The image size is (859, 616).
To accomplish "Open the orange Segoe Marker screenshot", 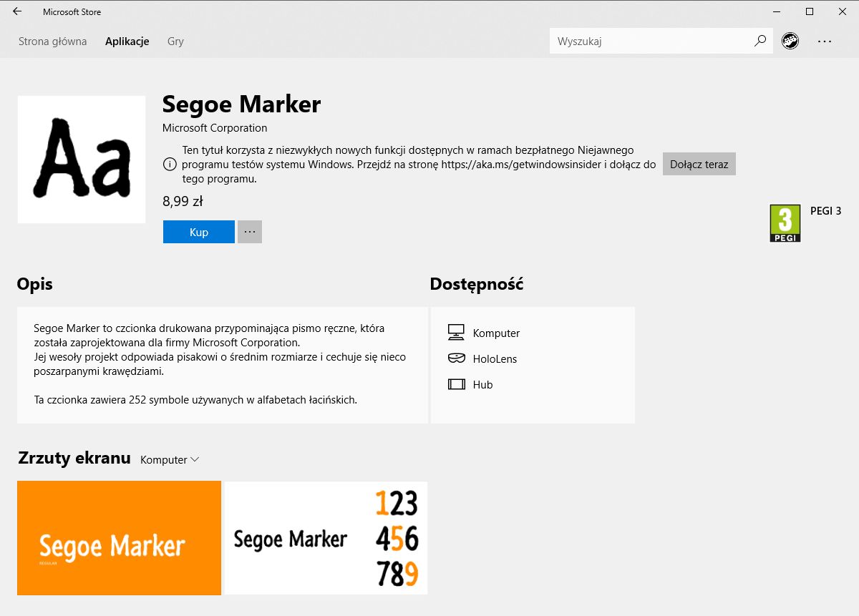I will pos(119,537).
